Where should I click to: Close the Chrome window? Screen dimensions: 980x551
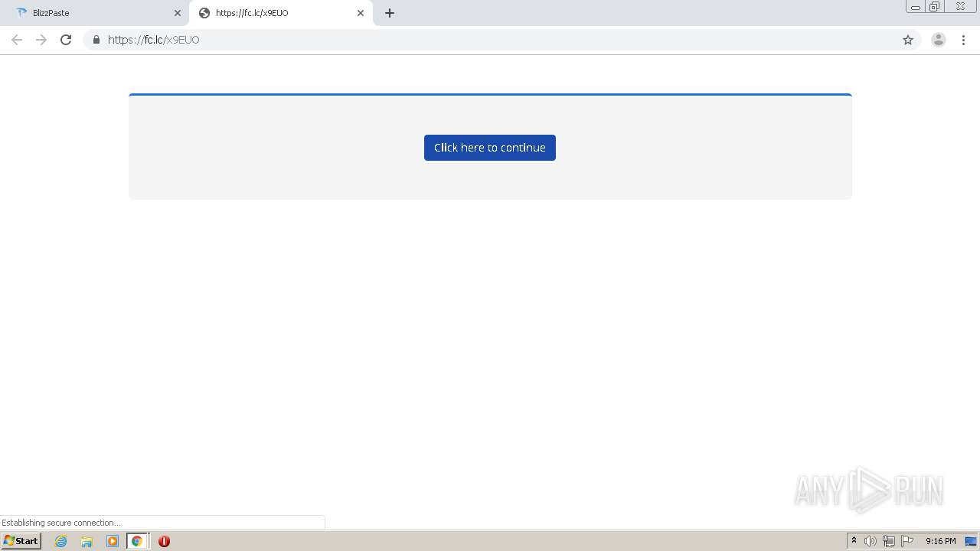[960, 7]
